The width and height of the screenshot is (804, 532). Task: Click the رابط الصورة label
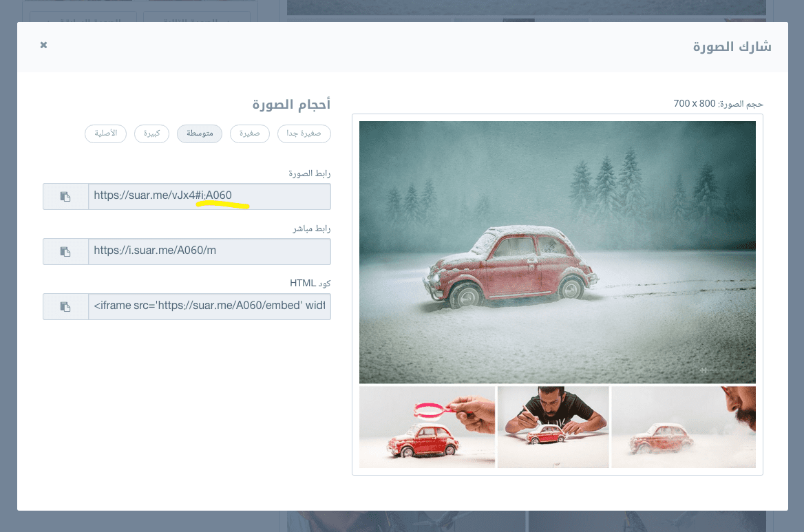310,173
